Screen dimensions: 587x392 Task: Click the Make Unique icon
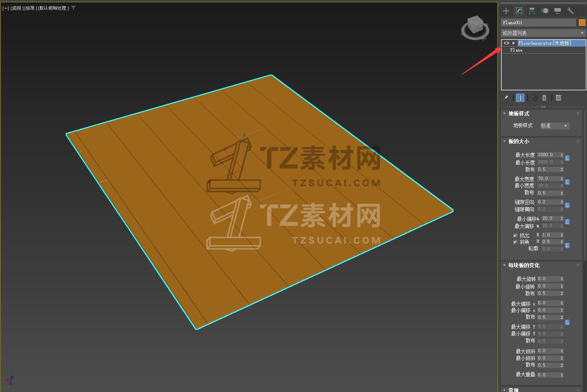[x=535, y=98]
